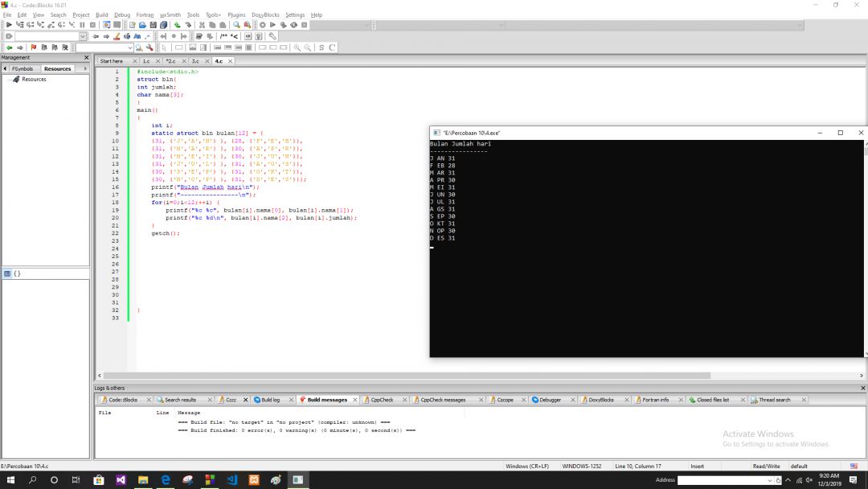This screenshot has height=489, width=868.
Task: Open the Plugins menu
Action: [x=236, y=15]
